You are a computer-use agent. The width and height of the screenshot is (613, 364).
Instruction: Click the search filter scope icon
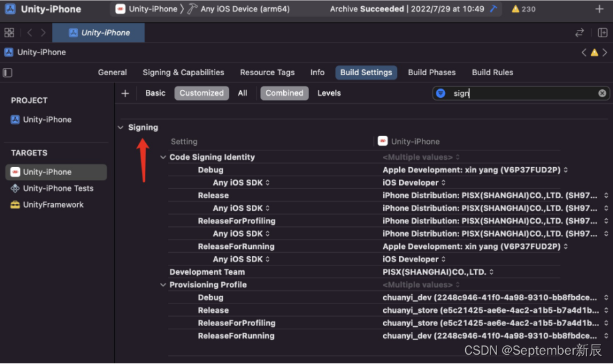440,93
